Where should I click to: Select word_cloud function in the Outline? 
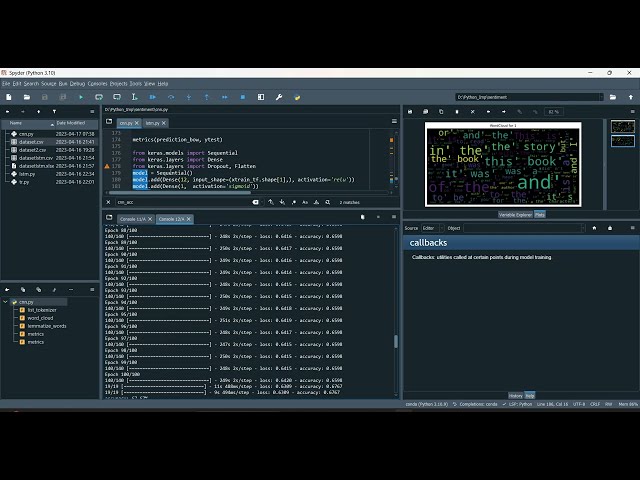tap(40, 318)
